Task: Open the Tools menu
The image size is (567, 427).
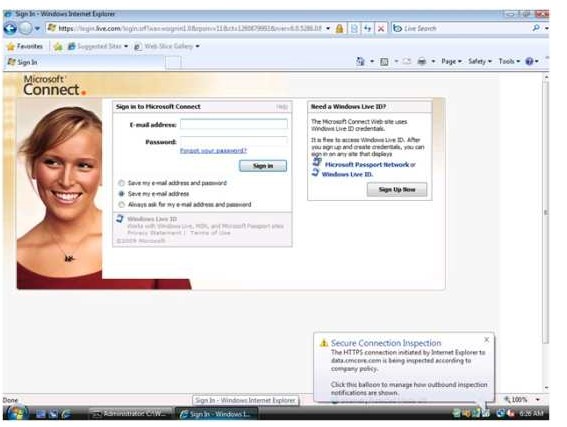Action: [x=509, y=61]
